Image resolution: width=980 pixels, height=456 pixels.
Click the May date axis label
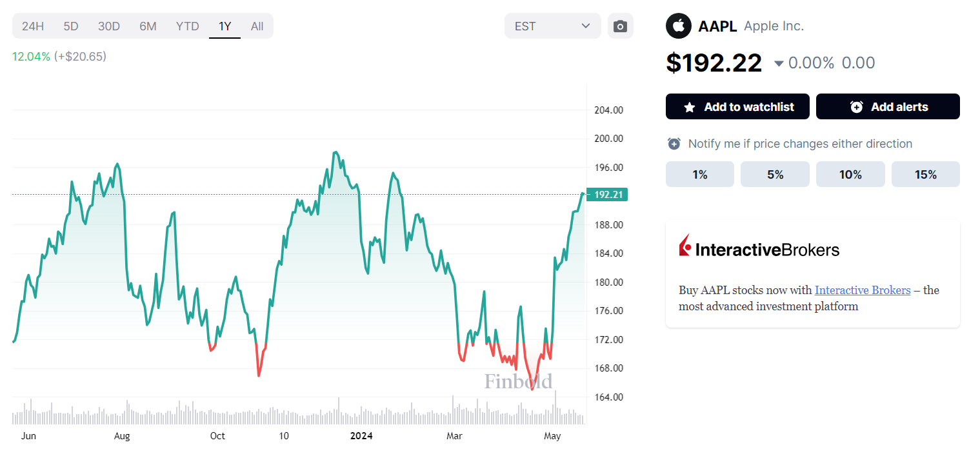pyautogui.click(x=552, y=436)
